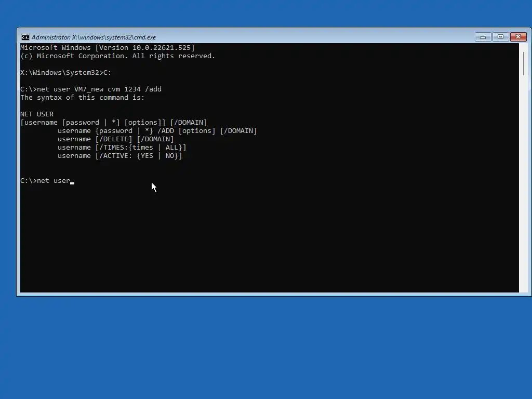Click 'The syntax of this command is:' text
Viewport: 532px width, 399px height.
[83, 98]
